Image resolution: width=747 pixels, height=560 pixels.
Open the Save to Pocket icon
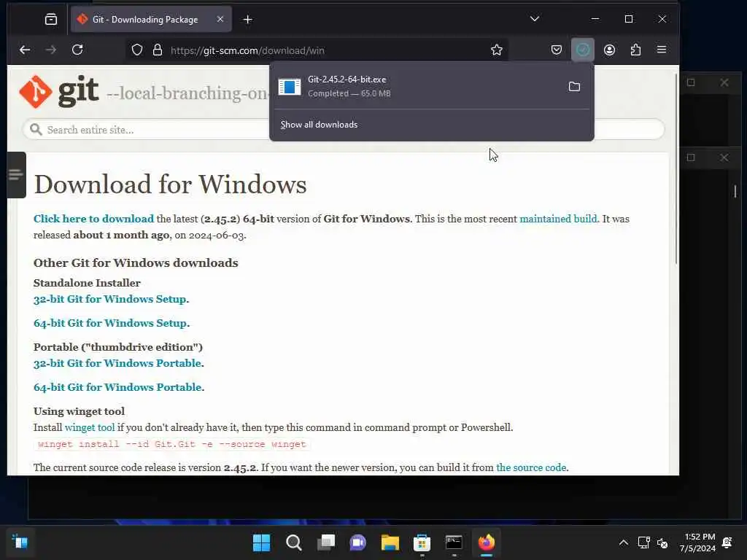(556, 50)
